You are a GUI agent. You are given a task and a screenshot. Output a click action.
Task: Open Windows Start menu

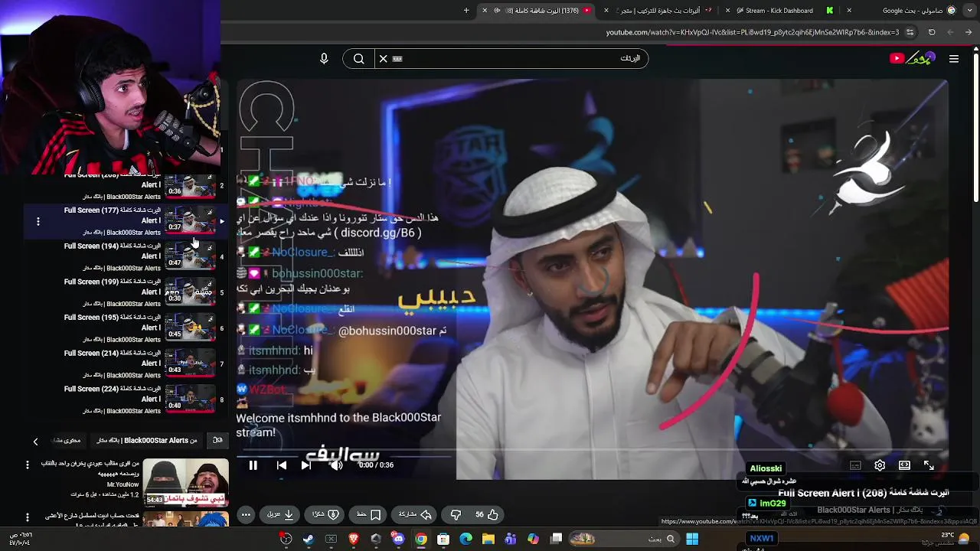pyautogui.click(x=692, y=539)
